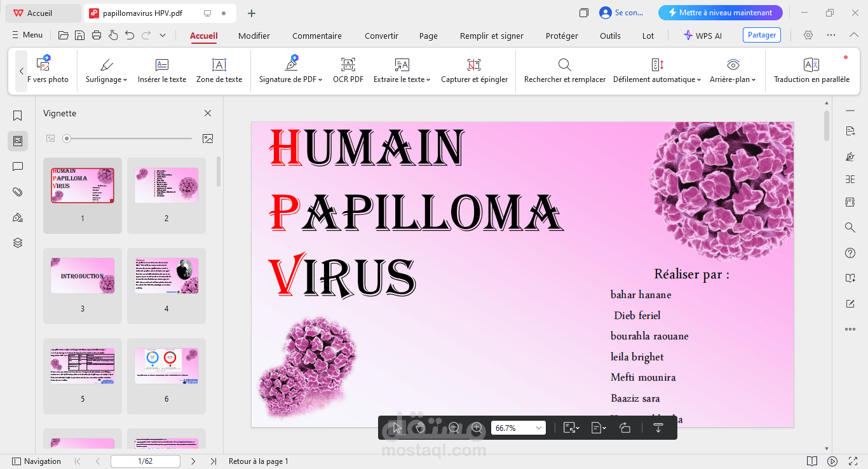
Task: Open the layers icon in left sidebar
Action: (x=18, y=243)
